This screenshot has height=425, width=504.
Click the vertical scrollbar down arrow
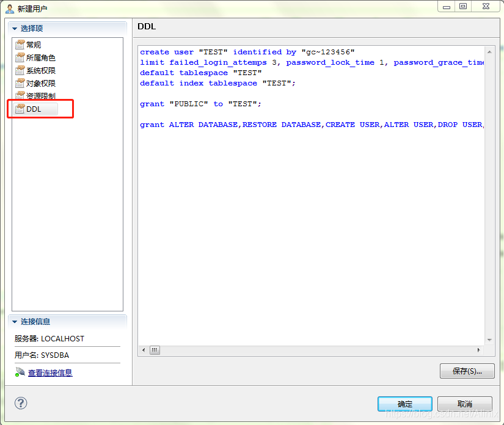tap(489, 340)
